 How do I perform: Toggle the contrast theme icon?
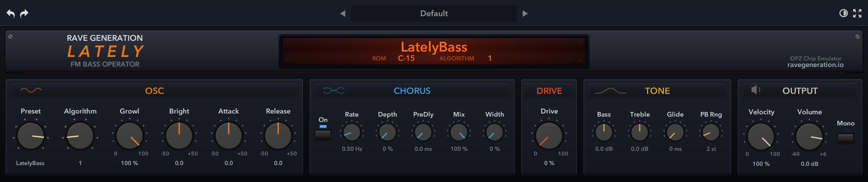point(843,13)
